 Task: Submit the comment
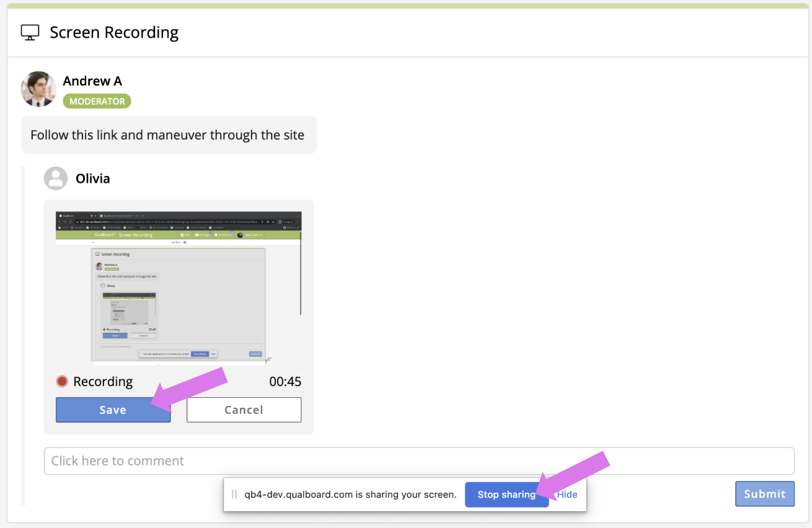[x=765, y=494]
